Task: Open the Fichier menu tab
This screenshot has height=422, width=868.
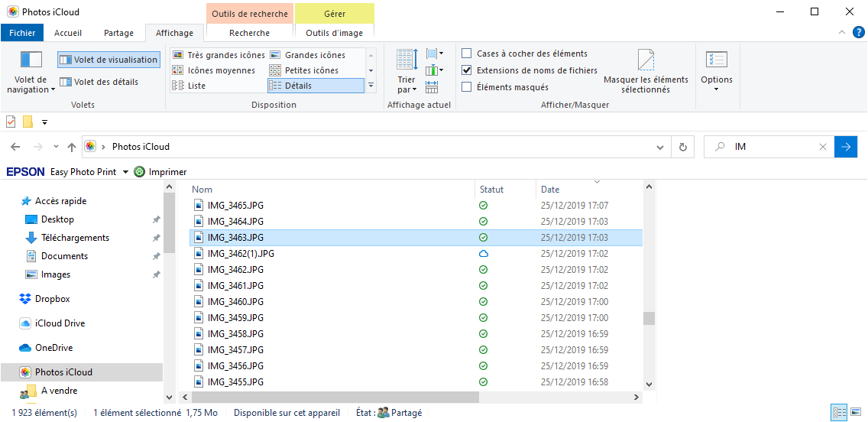Action: (22, 33)
